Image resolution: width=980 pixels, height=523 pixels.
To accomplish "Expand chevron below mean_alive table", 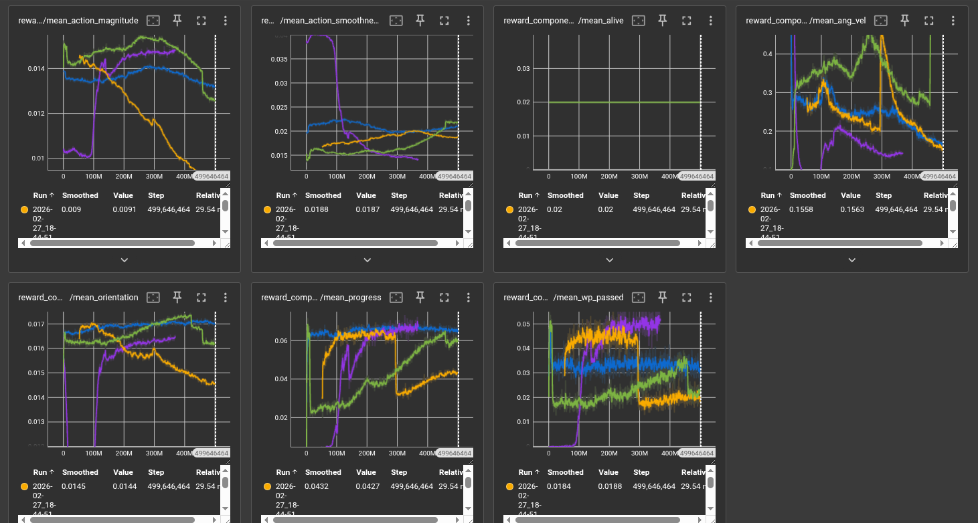I will pyautogui.click(x=609, y=259).
